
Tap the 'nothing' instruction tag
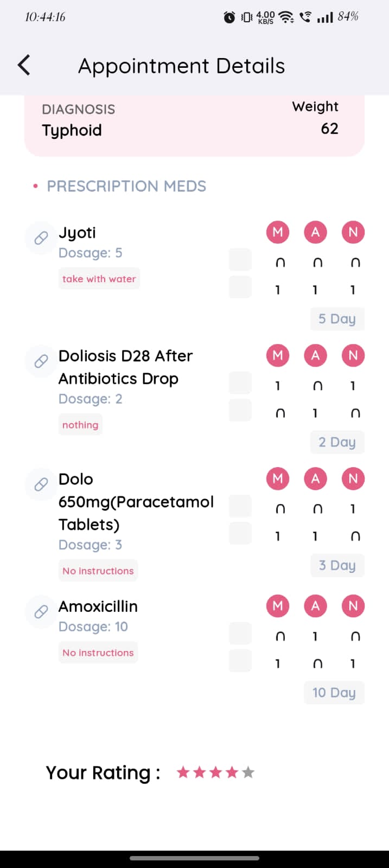[80, 425]
